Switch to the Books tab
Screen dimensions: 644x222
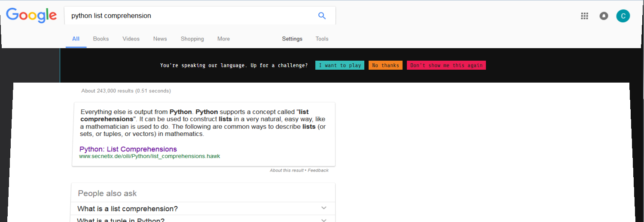(101, 39)
